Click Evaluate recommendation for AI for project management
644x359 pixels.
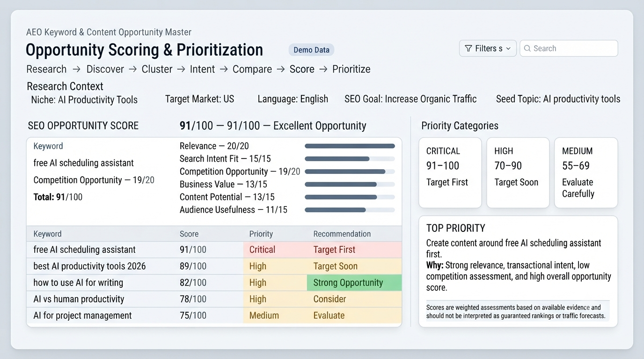354,316
